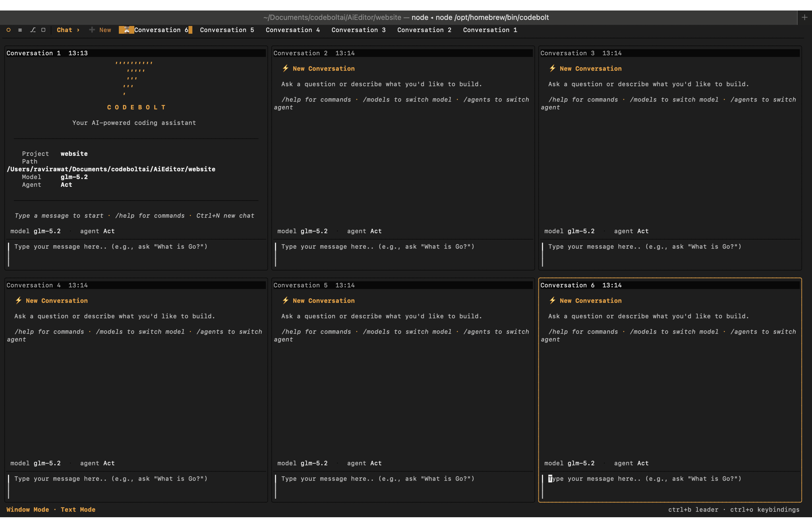Click model glm-5.2 in Conversation 2 pane
The height and width of the screenshot is (528, 812).
tap(302, 231)
